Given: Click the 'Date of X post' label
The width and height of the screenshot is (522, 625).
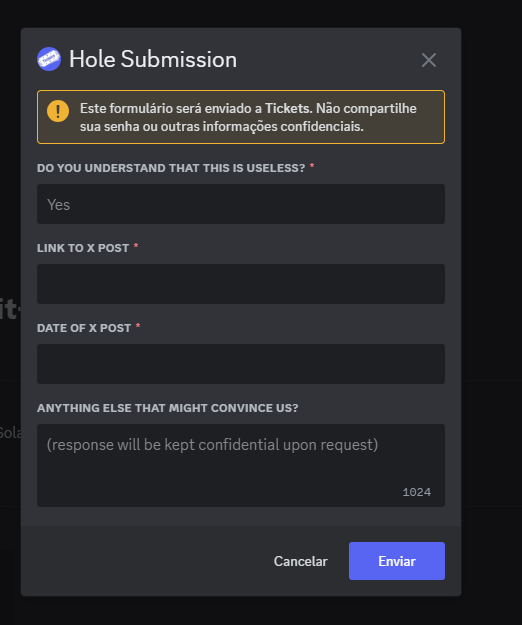Looking at the screenshot, I should (84, 328).
